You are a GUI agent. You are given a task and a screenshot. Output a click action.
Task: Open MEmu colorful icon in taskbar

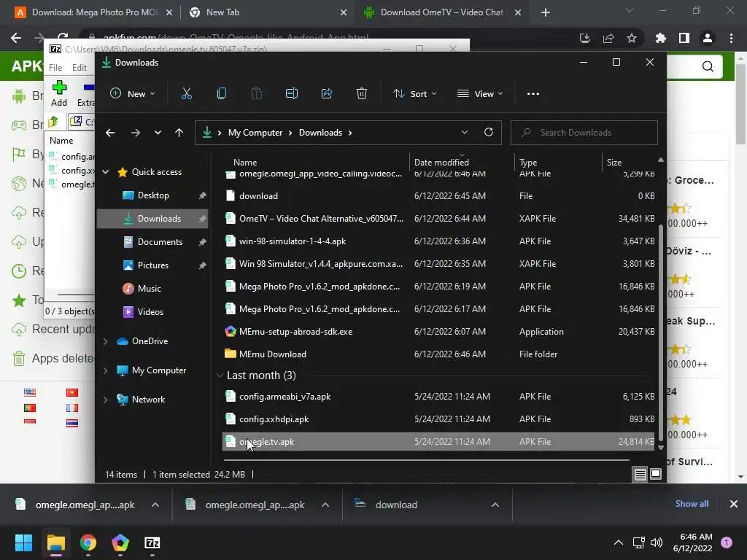(x=120, y=542)
